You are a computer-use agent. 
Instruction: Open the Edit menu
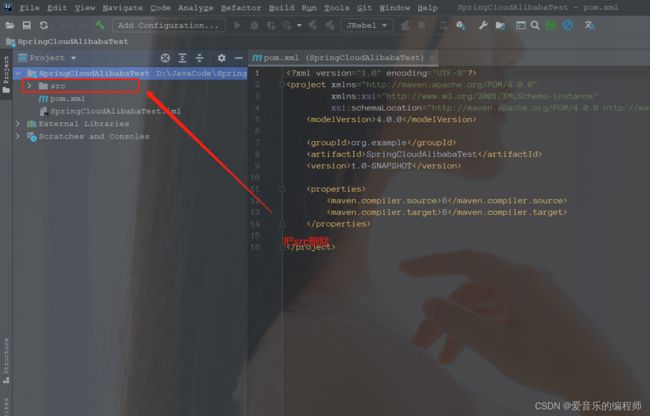click(x=57, y=7)
